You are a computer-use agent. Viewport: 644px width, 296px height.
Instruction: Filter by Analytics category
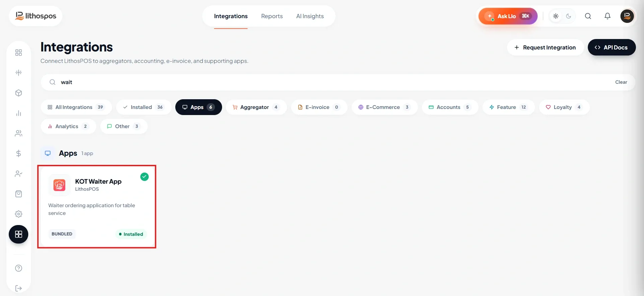click(x=68, y=126)
